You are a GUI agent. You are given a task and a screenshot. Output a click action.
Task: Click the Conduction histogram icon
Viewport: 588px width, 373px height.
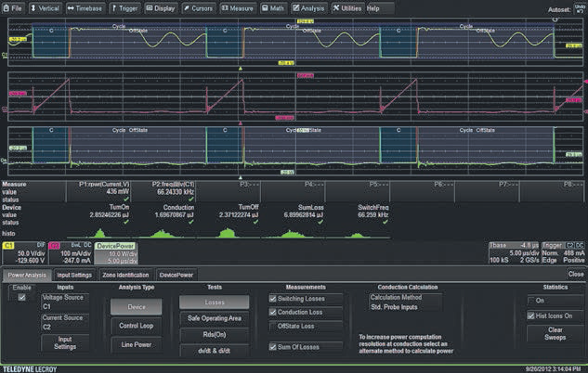163,233
